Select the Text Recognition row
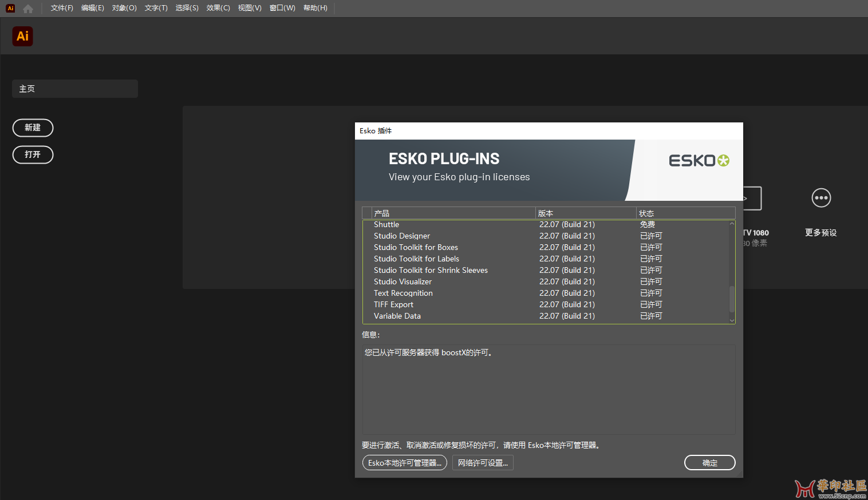The height and width of the screenshot is (500, 868). point(546,293)
